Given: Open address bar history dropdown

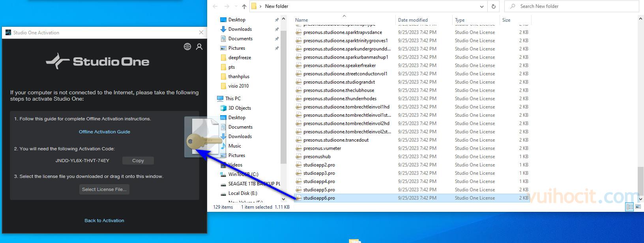Looking at the screenshot, I should (481, 6).
